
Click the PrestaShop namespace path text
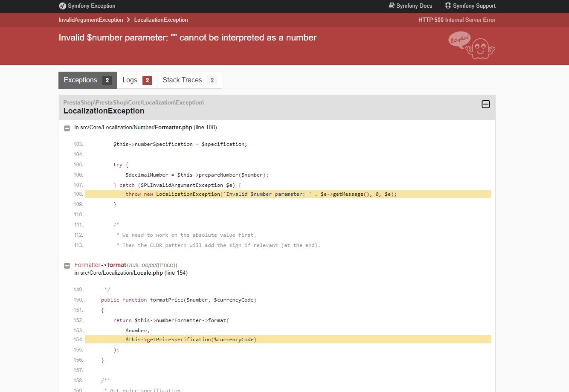click(134, 102)
